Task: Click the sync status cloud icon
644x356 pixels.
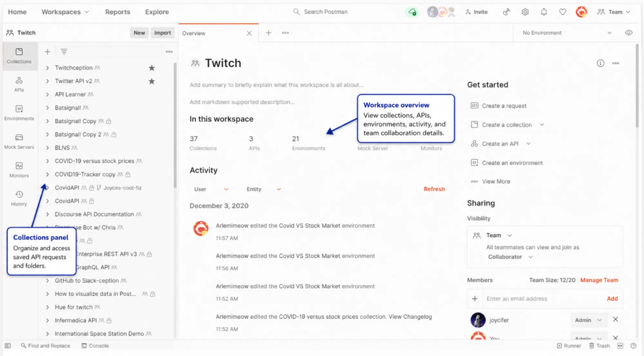Action: [412, 12]
